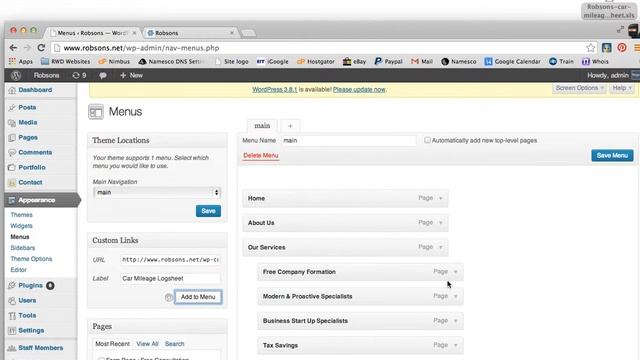Click New in the admin bar
Image resolution: width=640 pixels, height=360 pixels.
131,75
